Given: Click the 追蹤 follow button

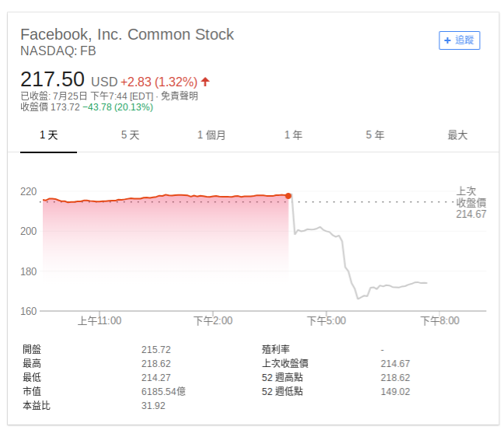Looking at the screenshot, I should click(x=459, y=40).
